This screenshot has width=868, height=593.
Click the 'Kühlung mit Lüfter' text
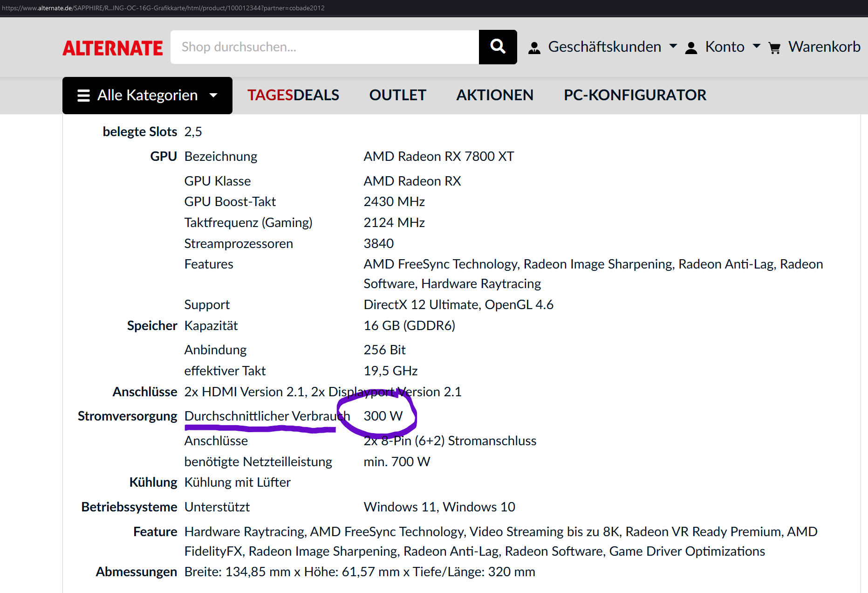click(x=237, y=482)
